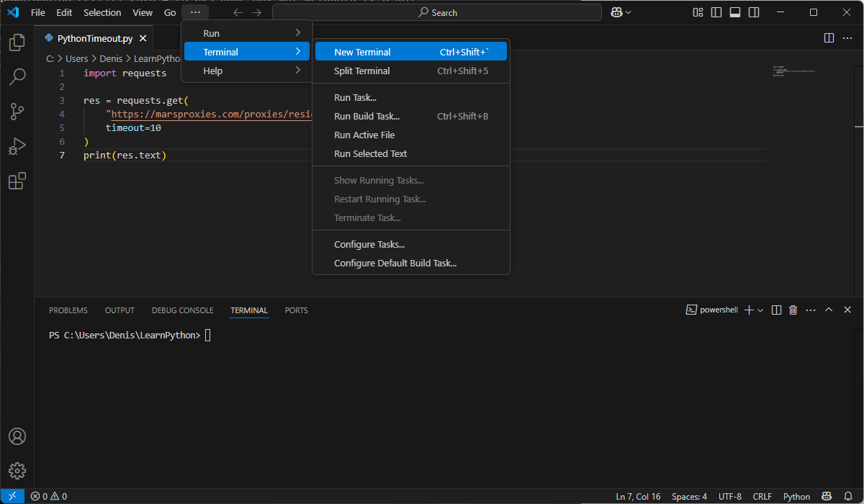Open the terminal panel more actions ellipsis
Image resolution: width=864 pixels, height=504 pixels.
[811, 310]
